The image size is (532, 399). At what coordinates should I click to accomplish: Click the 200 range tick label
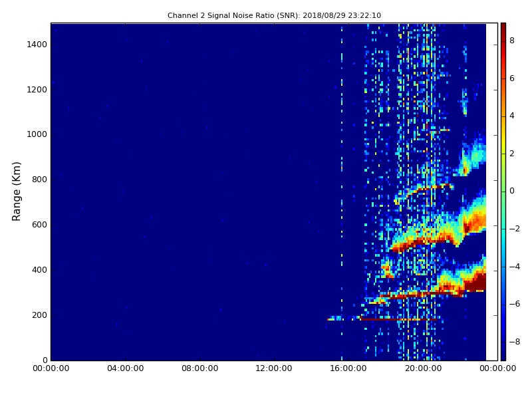[39, 315]
